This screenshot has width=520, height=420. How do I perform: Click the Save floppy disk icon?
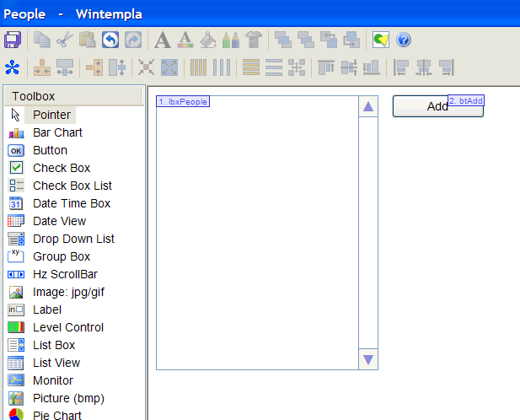click(13, 40)
